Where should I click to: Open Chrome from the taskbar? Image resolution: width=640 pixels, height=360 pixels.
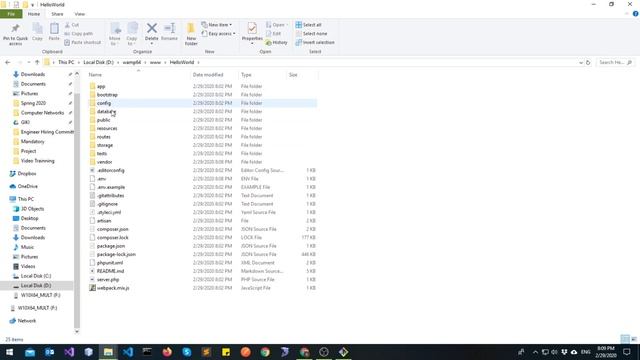pyautogui.click(x=265, y=352)
